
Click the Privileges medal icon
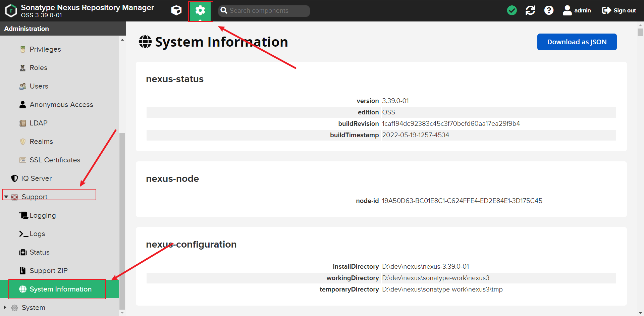(23, 49)
